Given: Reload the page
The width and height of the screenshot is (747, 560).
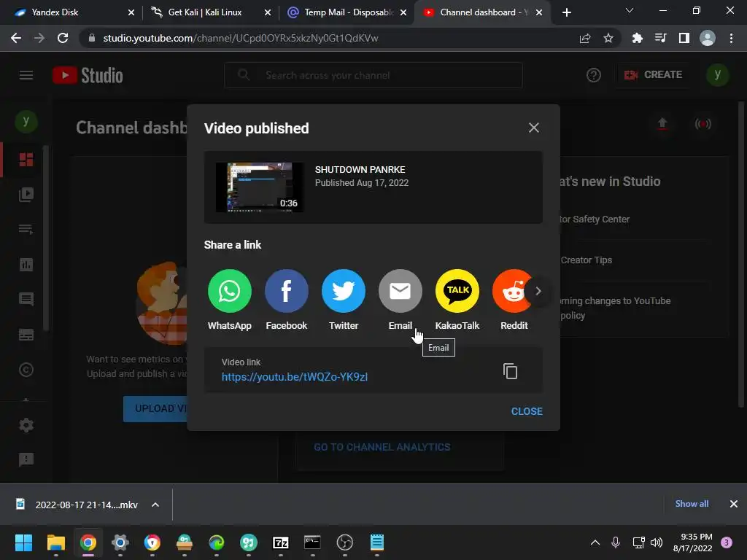Looking at the screenshot, I should tap(63, 38).
